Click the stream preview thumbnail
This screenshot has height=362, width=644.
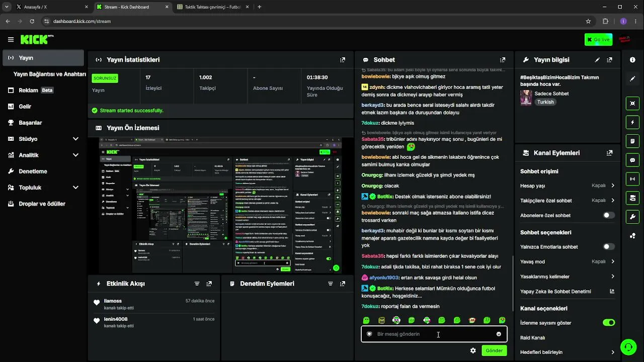click(x=220, y=206)
